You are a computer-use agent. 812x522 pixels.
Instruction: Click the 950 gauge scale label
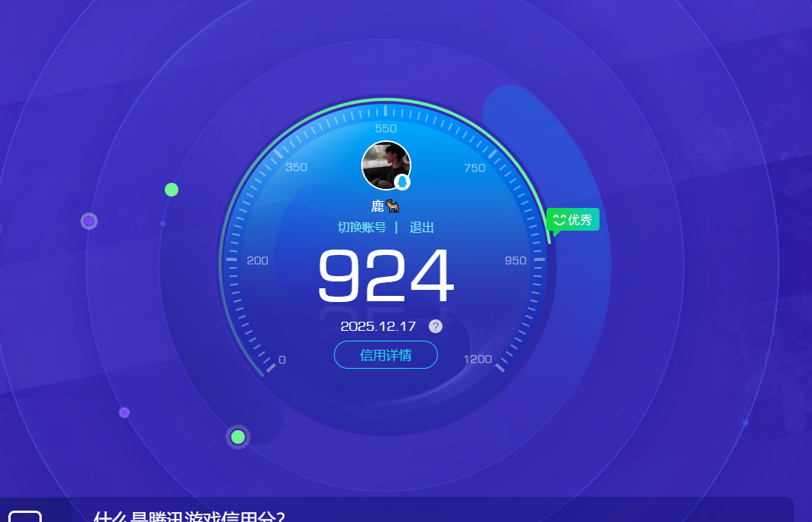[515, 260]
